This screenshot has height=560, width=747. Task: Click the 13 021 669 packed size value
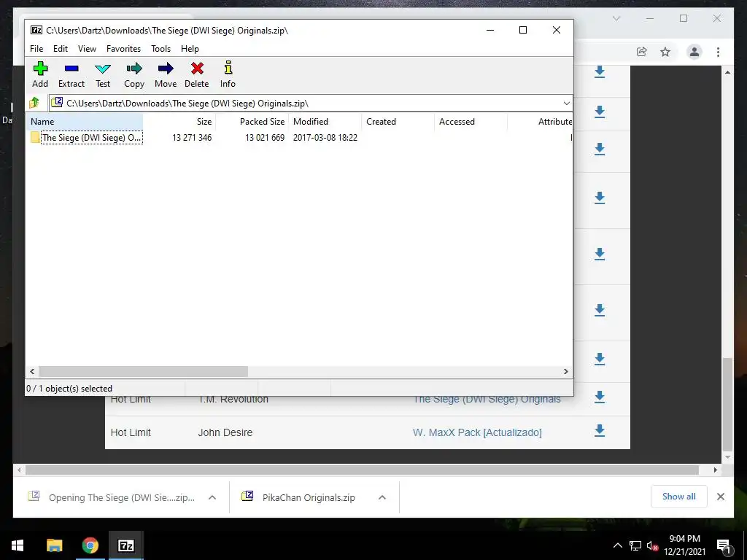click(x=265, y=138)
